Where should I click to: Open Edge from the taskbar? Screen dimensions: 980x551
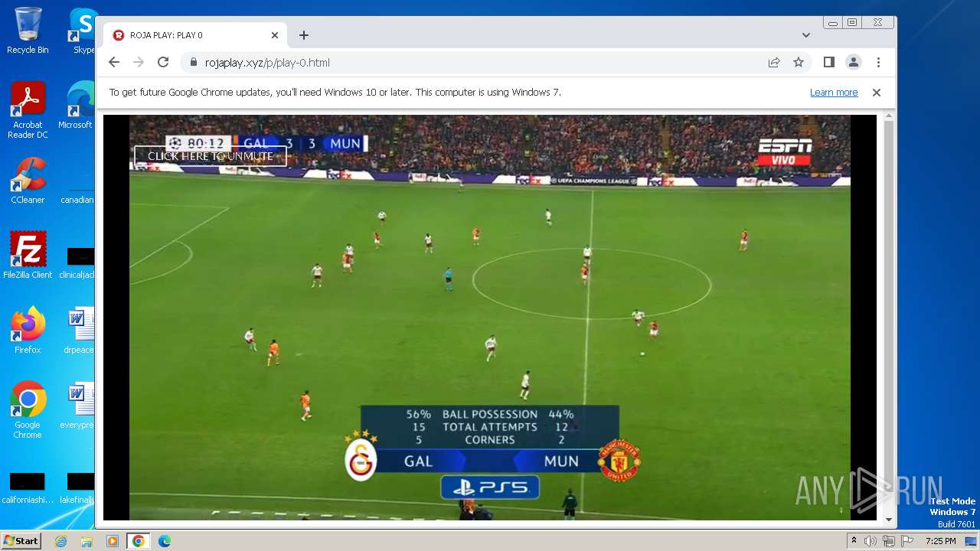[x=165, y=541]
